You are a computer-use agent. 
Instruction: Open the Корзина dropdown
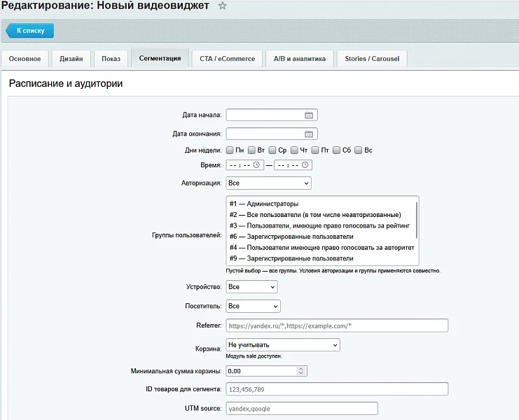283,345
